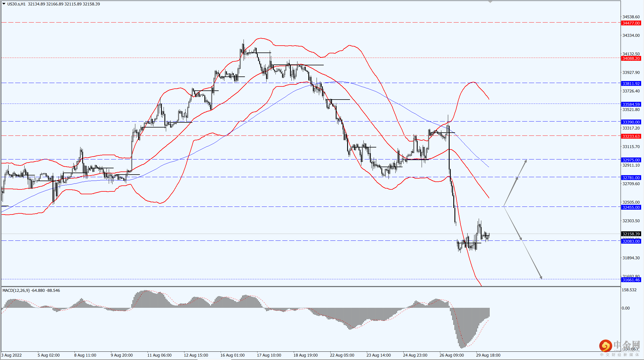Click the blue 31661.46 price level tag

631,280
